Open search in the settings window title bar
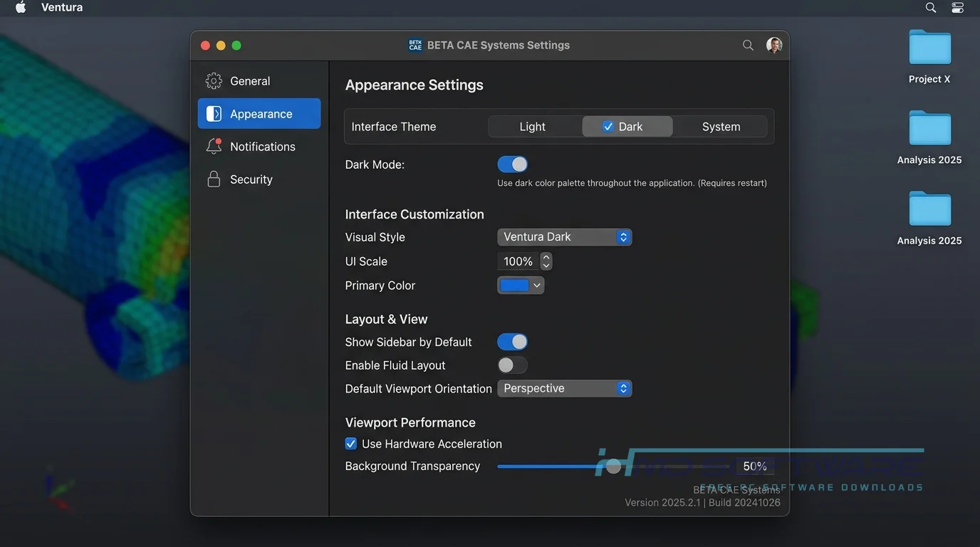 click(x=748, y=45)
